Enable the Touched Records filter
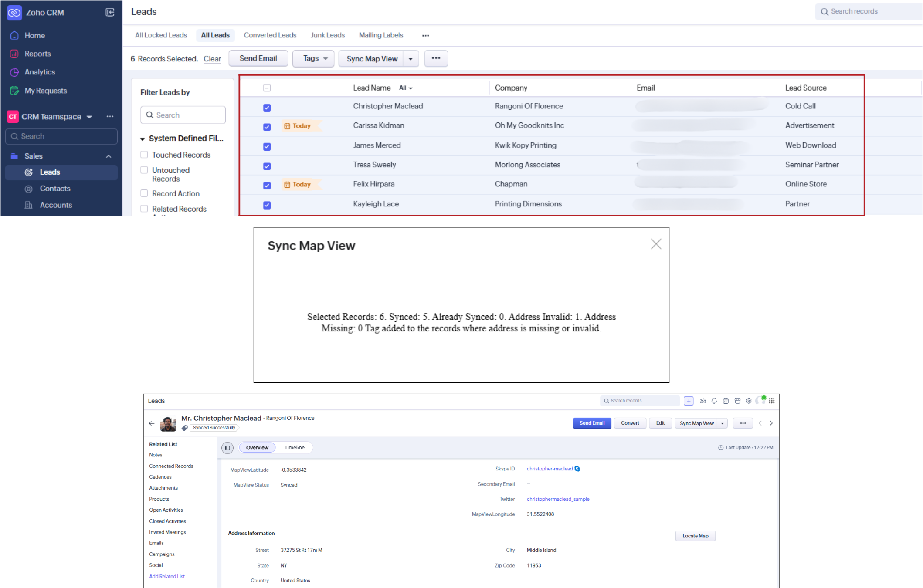923x588 pixels. tap(144, 155)
